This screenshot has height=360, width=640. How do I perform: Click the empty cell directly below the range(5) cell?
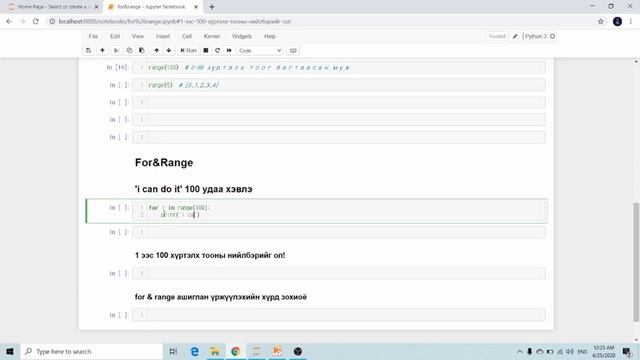click(x=339, y=102)
